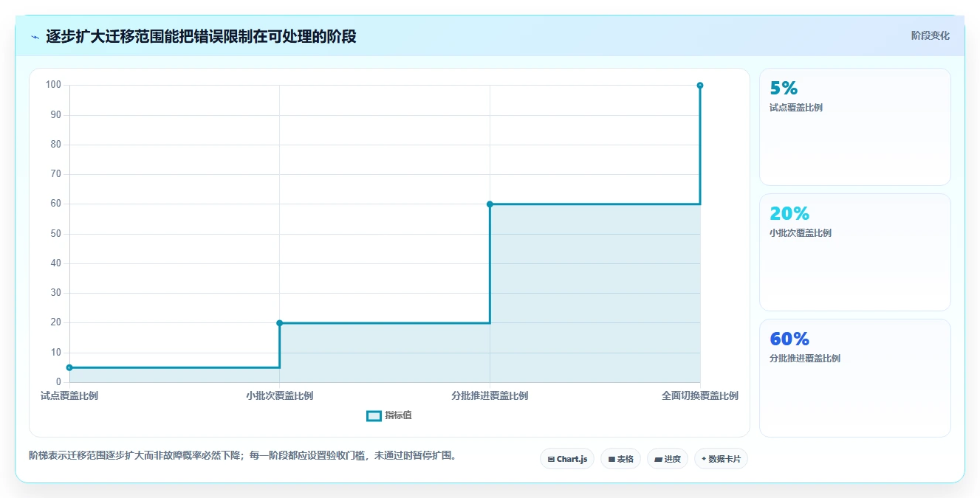Click the 全面切换覆盖比例 x-axis label

[x=700, y=395]
